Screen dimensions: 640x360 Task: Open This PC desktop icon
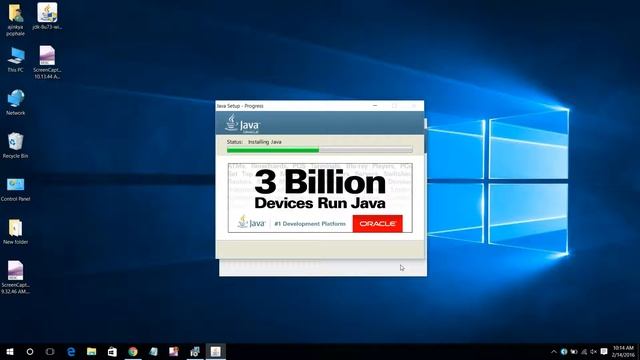coord(16,60)
